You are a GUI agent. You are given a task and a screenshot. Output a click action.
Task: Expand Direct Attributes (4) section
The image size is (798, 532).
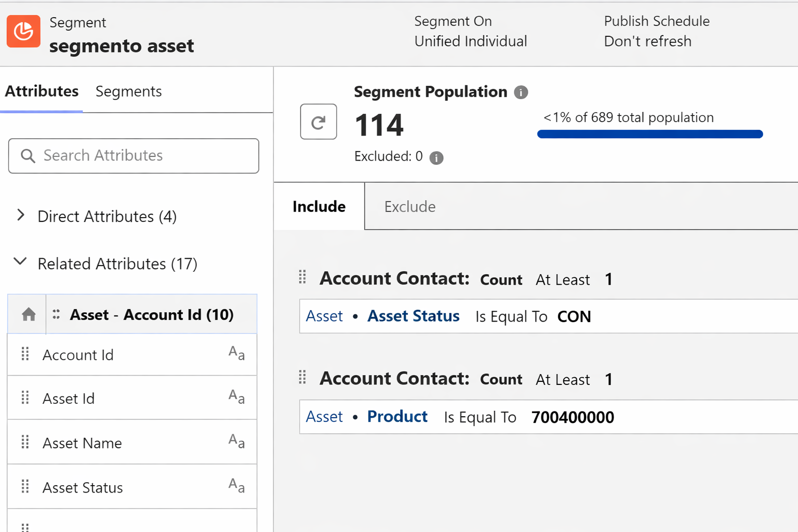21,215
